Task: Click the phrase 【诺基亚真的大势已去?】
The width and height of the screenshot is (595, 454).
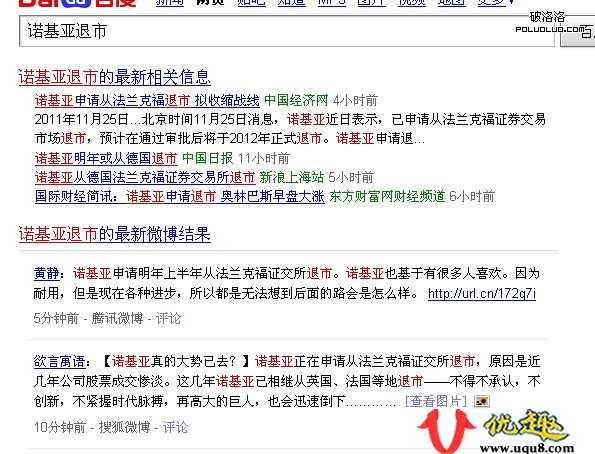Action: coord(176,361)
